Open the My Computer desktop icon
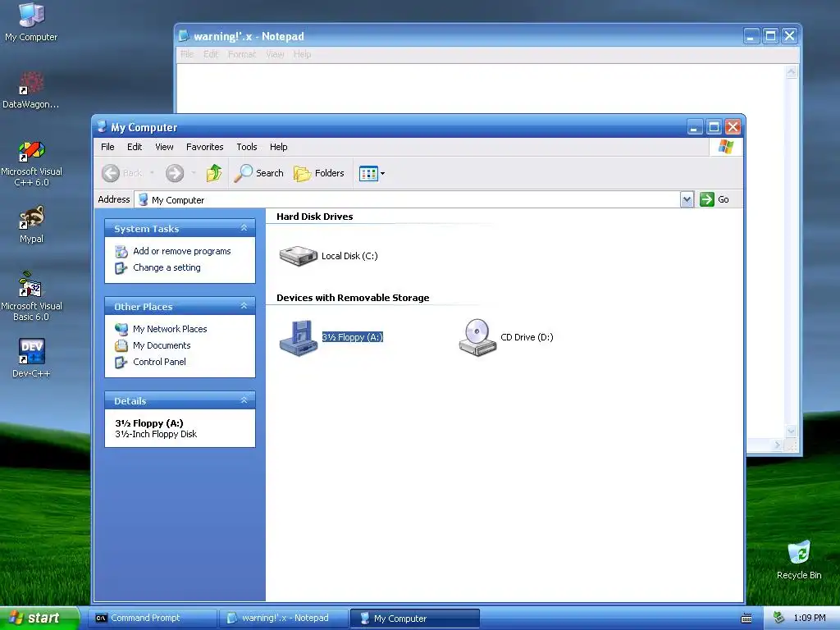840x630 pixels. (31, 21)
